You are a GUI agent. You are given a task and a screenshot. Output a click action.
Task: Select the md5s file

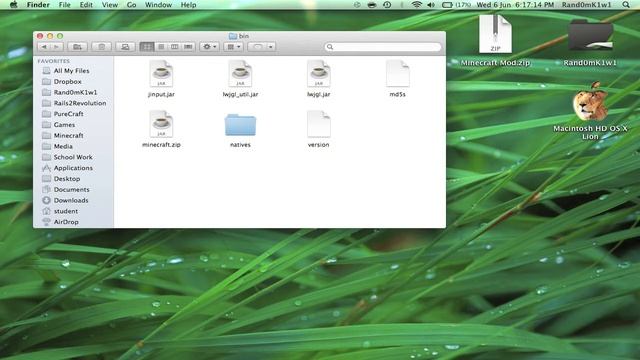click(x=398, y=79)
